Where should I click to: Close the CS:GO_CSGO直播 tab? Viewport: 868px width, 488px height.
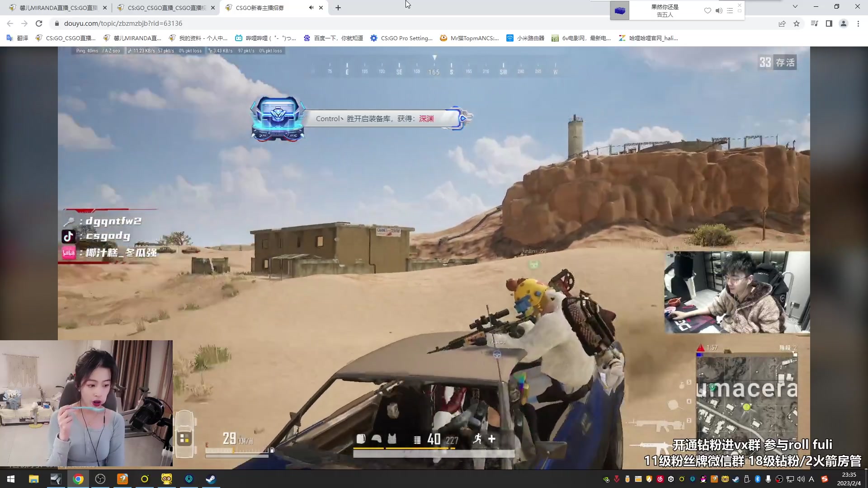[213, 8]
